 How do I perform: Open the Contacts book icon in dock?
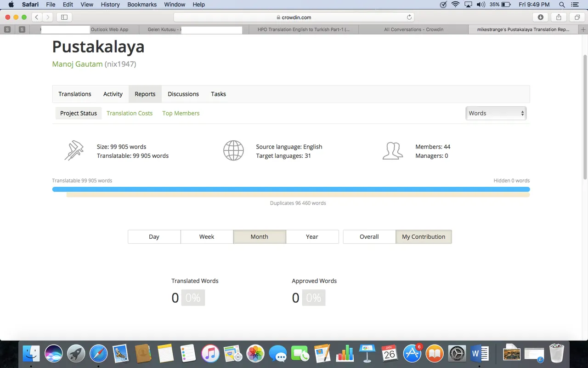[x=143, y=353]
